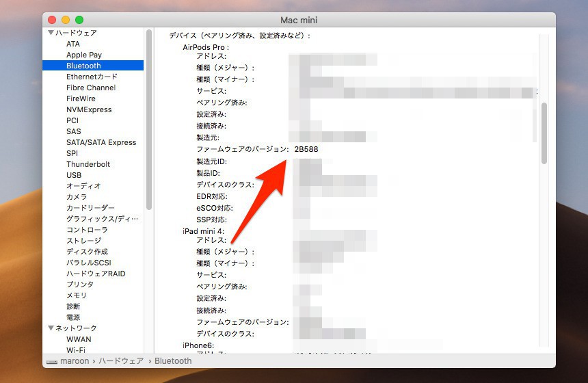The width and height of the screenshot is (588, 383).
Task: Click AirPods Pro 製造元 label
Action: tap(208, 137)
